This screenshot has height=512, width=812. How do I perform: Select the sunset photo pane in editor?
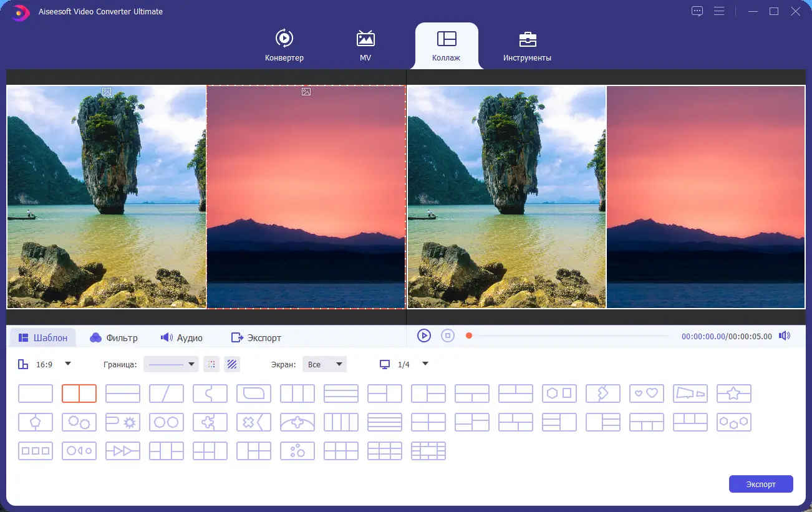pyautogui.click(x=306, y=196)
